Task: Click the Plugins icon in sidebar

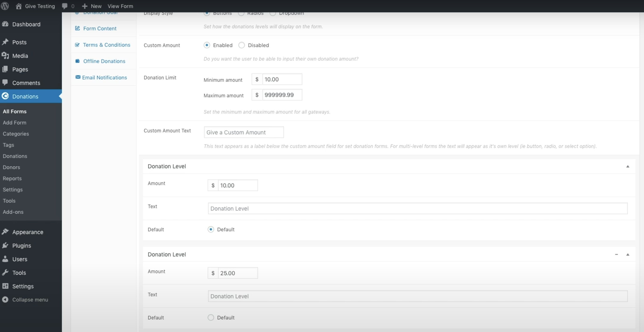Action: click(5, 246)
